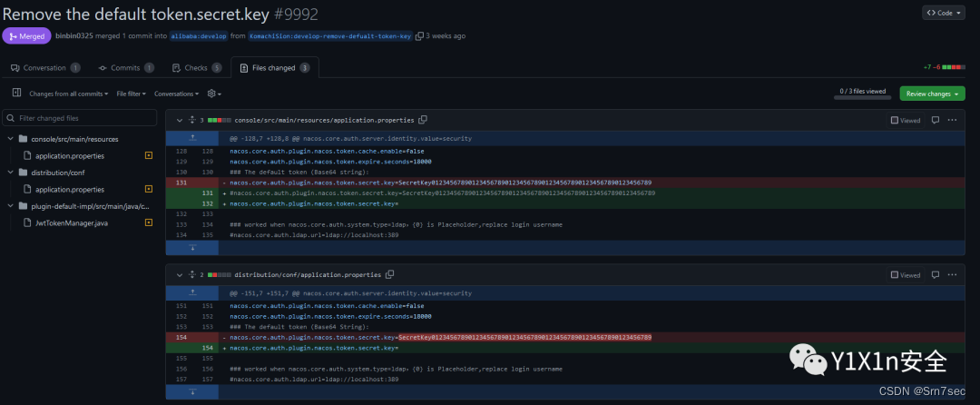
Task: Expand all lines icon in console diff header
Action: coord(191,120)
